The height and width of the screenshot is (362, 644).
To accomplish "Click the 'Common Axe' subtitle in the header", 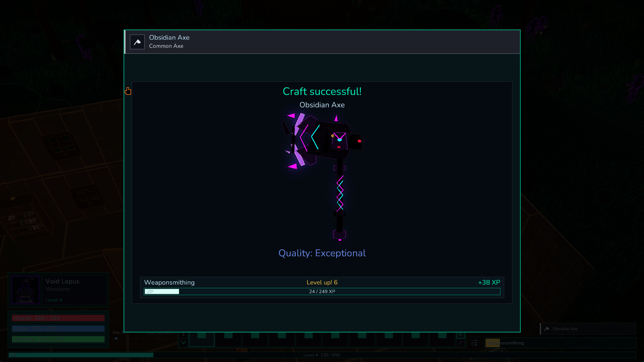I will [166, 46].
